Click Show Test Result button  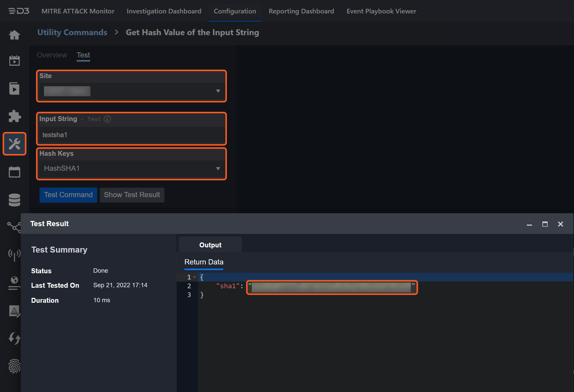click(x=132, y=195)
